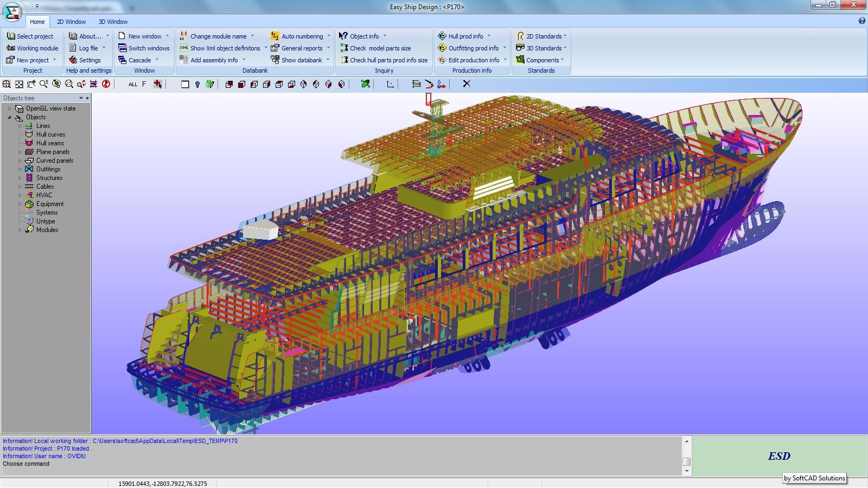The image size is (868, 488).
Task: Click the zoom extents icon in toolbar
Action: (x=19, y=84)
